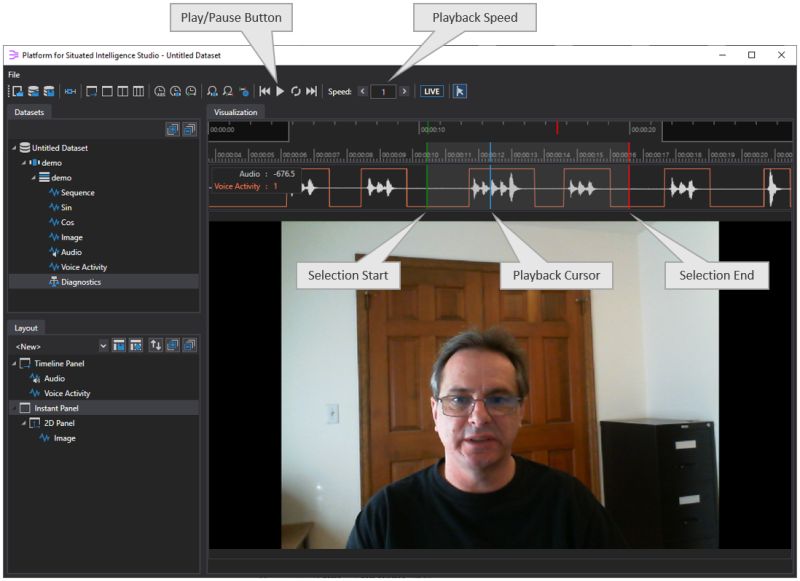
Task: Click the first magnifier zoom icon
Action: pyautogui.click(x=212, y=91)
